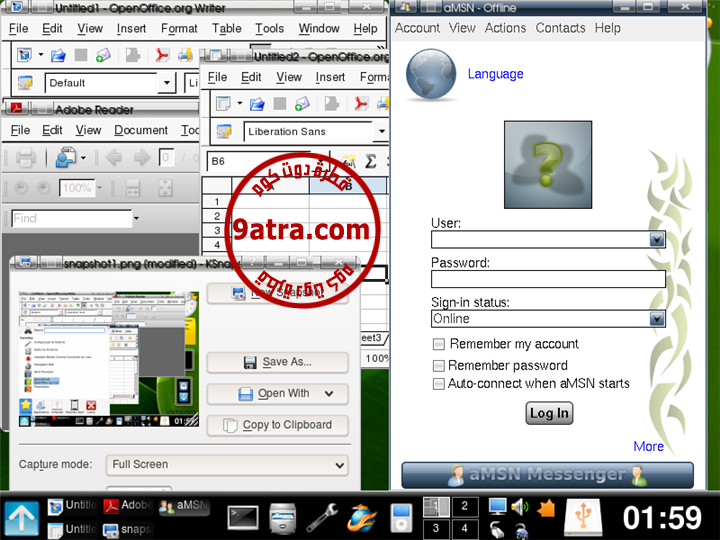Open Capture mode Full Screen dropdown
The image size is (720, 540).
point(227,465)
